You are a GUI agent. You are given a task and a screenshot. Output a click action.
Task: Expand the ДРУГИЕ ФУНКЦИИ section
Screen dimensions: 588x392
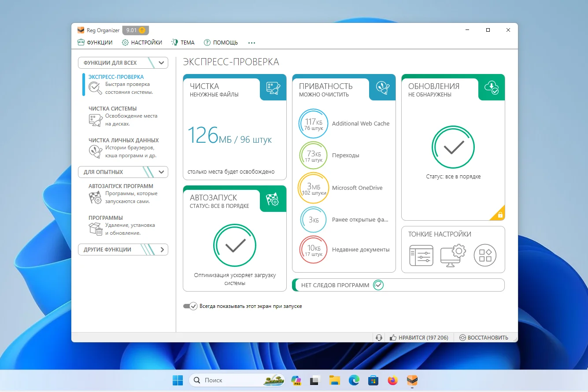pos(162,250)
